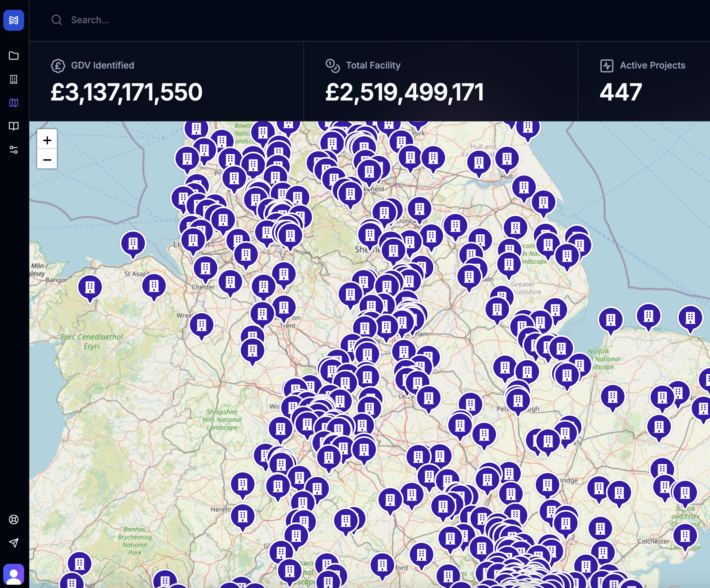Select the building pin above Chester label
The image size is (710, 588).
click(x=205, y=270)
